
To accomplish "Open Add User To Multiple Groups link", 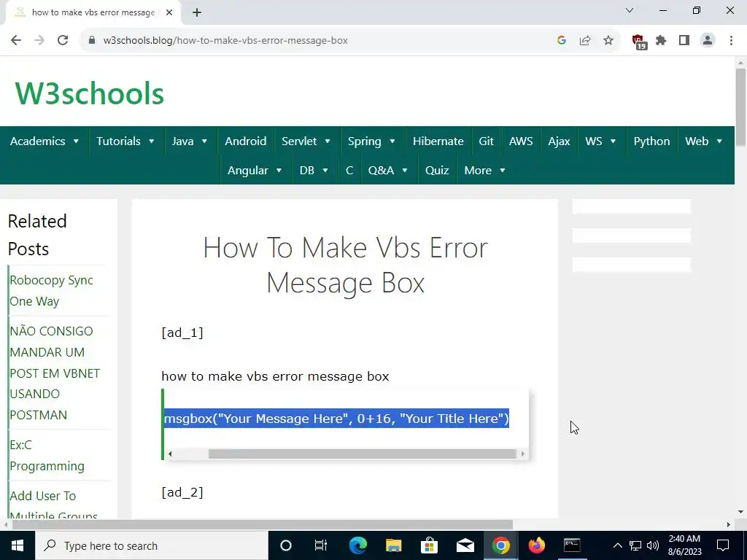I will [x=53, y=505].
